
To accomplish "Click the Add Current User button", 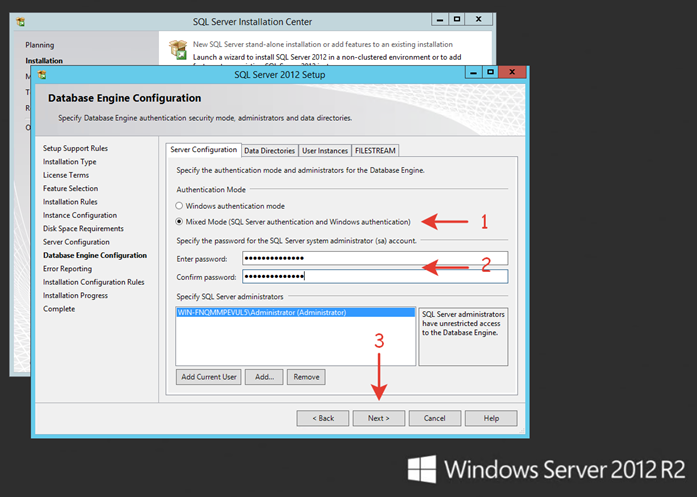I will point(208,377).
